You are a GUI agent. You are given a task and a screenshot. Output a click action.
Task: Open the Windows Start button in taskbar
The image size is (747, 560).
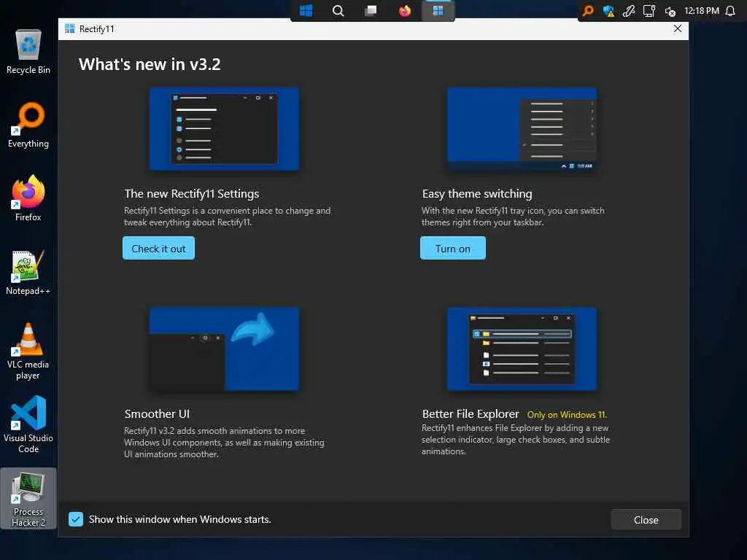306,10
